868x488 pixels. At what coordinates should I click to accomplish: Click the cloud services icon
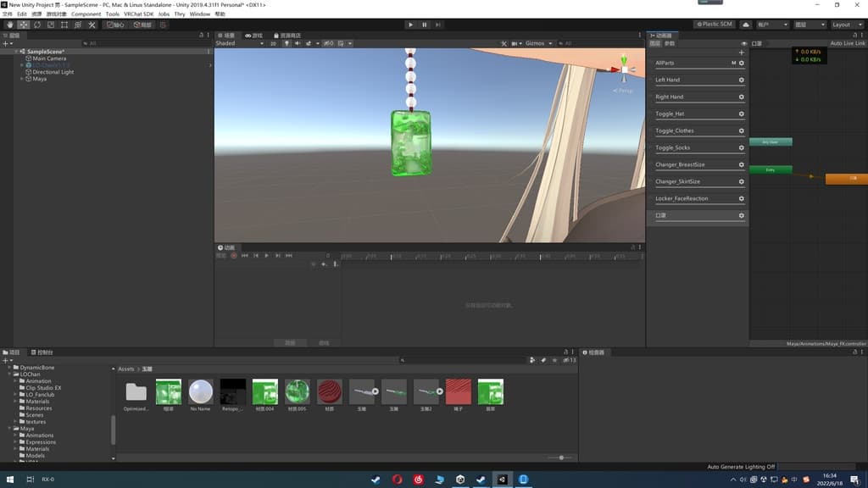coord(746,25)
